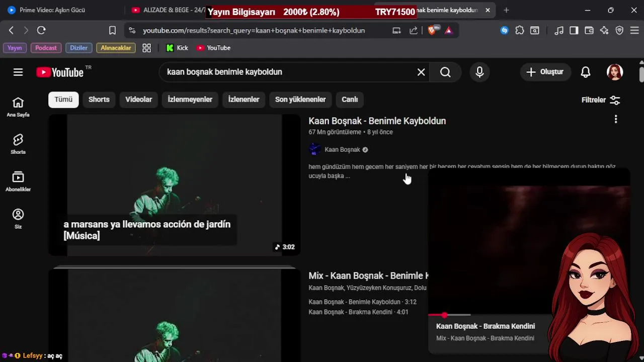The height and width of the screenshot is (362, 644).
Task: Click the screen cast icon in address bar
Action: (396, 30)
